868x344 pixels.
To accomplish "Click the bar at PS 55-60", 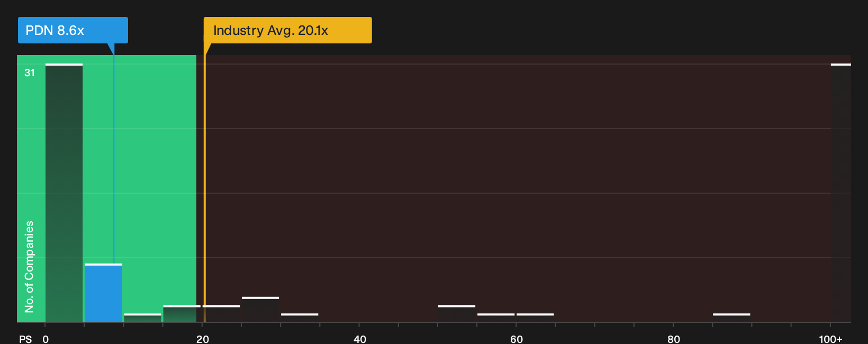I will pos(496,318).
